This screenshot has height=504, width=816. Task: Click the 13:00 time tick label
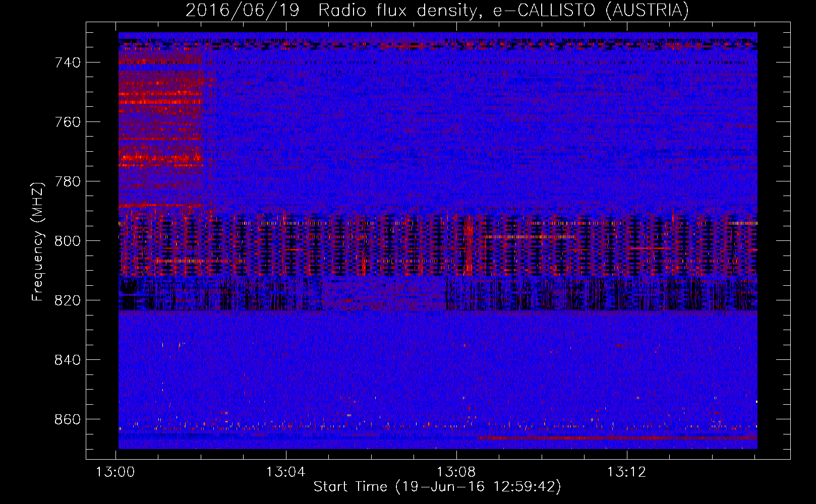point(116,472)
